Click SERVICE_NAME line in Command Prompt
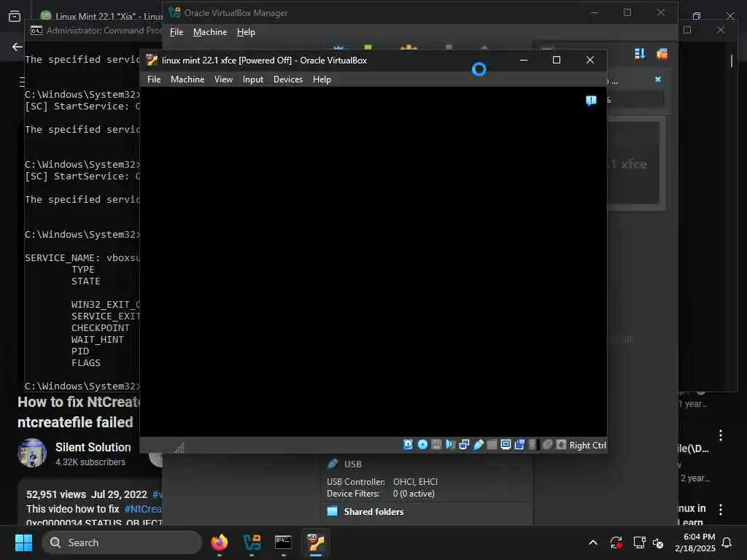 pyautogui.click(x=82, y=258)
